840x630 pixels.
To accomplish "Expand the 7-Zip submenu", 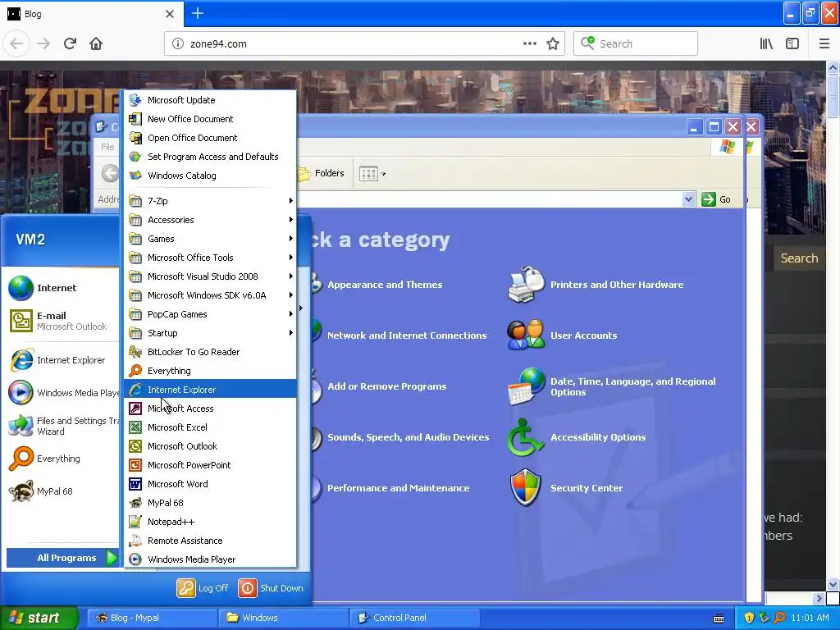I will coord(210,200).
